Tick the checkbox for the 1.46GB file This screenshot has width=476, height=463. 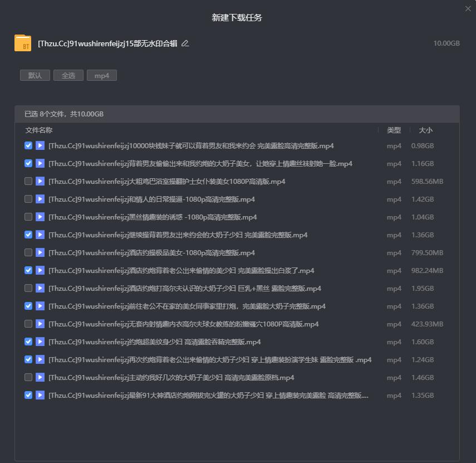point(28,378)
